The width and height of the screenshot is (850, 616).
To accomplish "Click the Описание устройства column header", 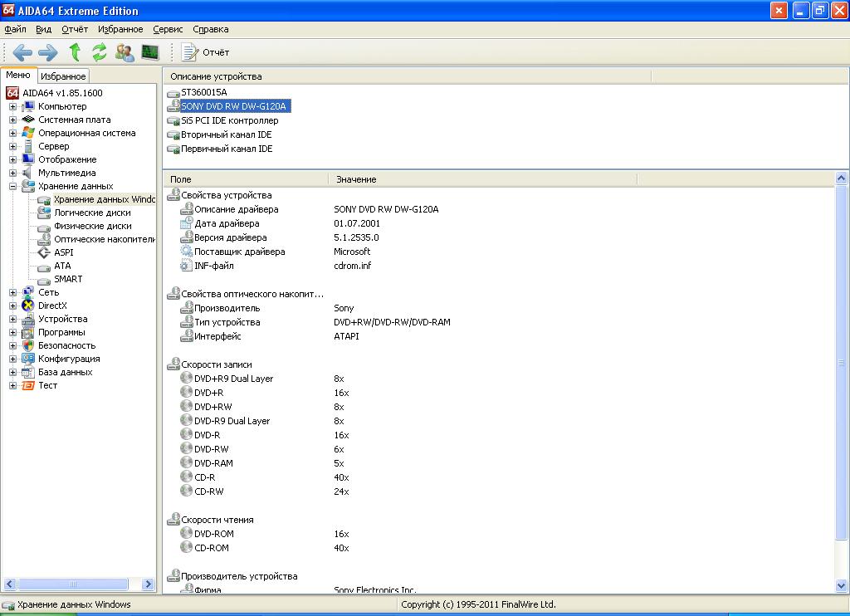I will tap(407, 76).
